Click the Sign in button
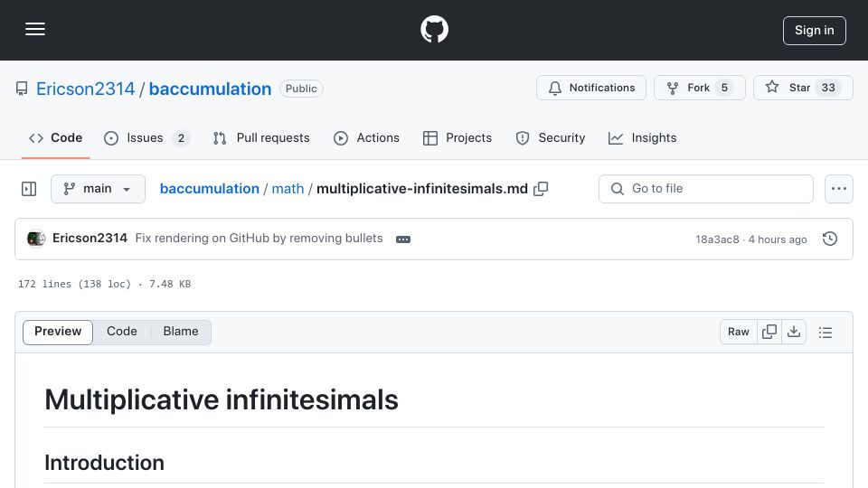The height and width of the screenshot is (488, 868). coord(815,31)
